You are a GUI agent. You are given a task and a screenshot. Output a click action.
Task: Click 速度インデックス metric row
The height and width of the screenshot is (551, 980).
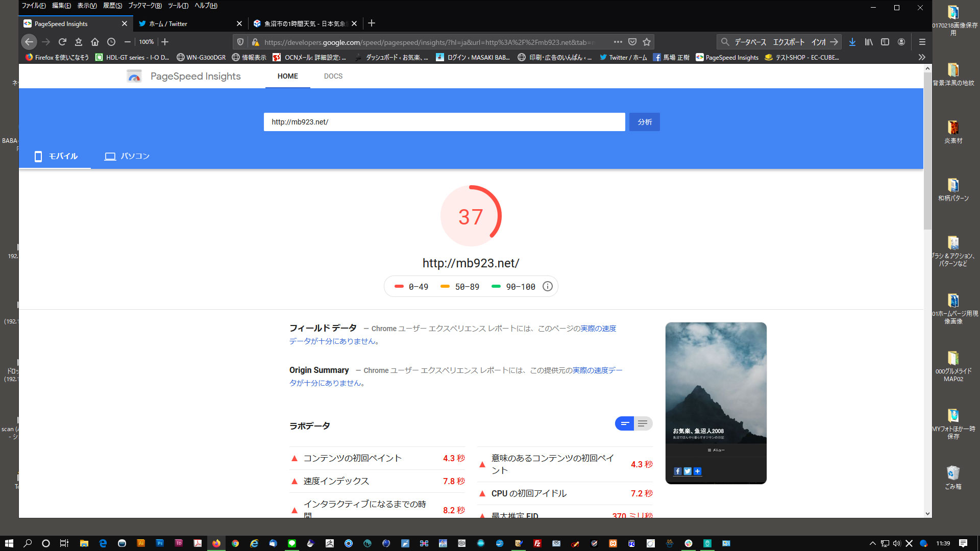[x=377, y=481]
